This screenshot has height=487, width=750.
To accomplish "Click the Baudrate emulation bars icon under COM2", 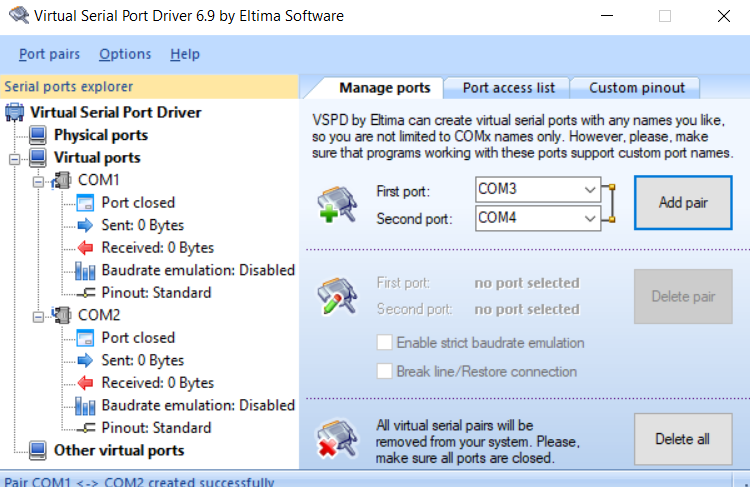I will tap(85, 405).
